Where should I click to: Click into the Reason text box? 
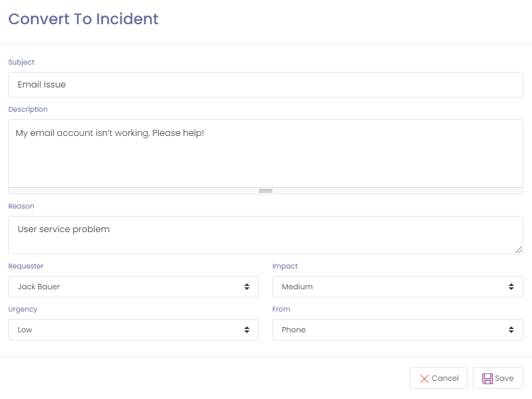pos(266,235)
